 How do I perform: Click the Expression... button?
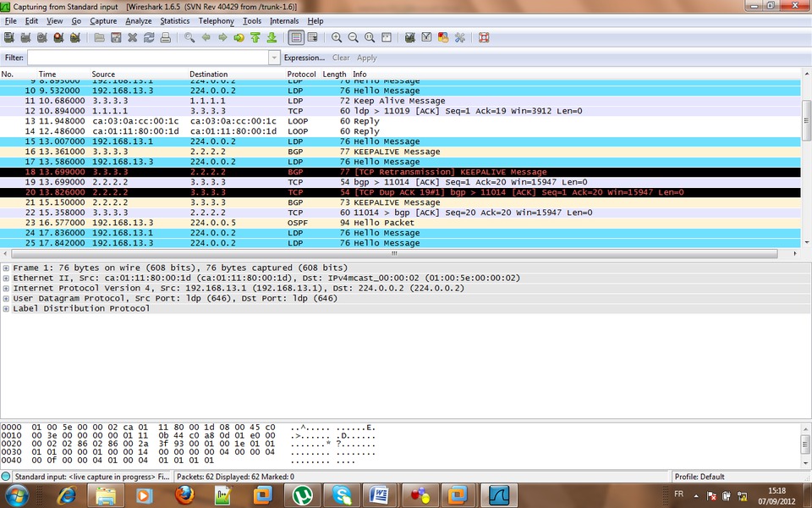point(304,58)
